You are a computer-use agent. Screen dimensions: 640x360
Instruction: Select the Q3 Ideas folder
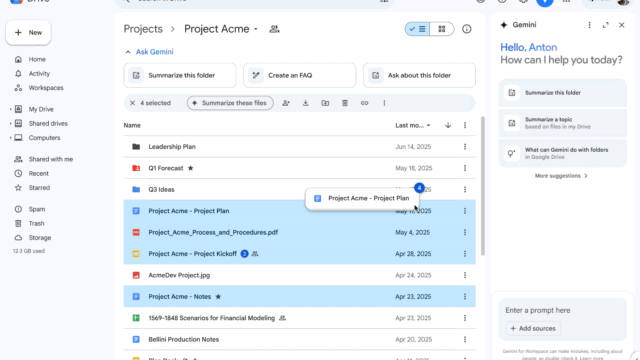(x=300, y=190)
